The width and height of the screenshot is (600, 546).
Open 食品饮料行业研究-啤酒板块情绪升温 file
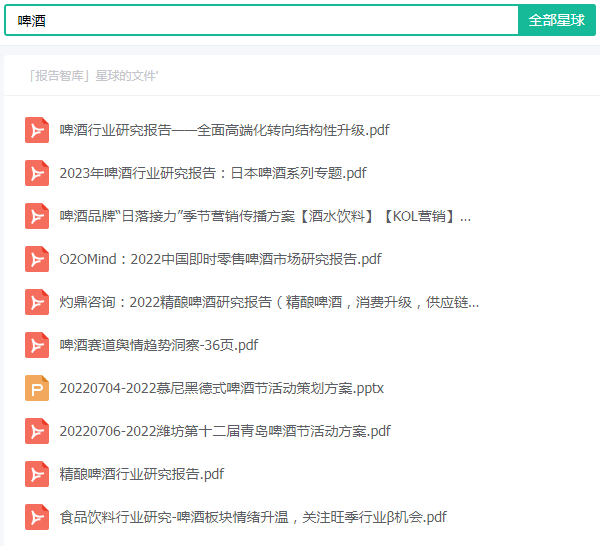(253, 517)
